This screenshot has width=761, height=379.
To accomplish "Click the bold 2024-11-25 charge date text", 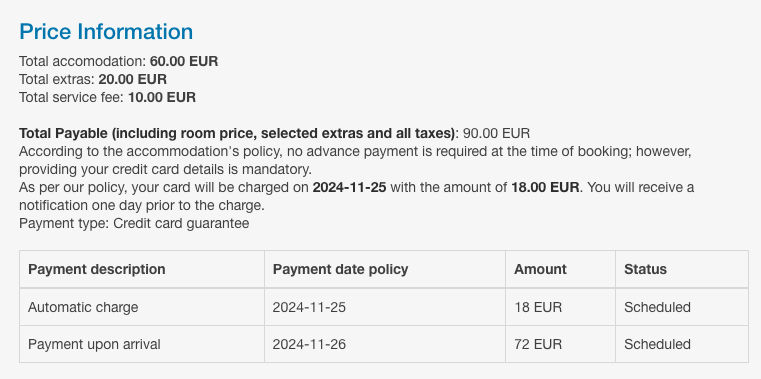I will (x=349, y=187).
